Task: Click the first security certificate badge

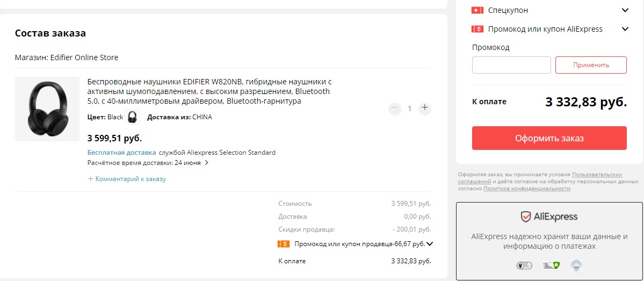Action: (x=524, y=265)
